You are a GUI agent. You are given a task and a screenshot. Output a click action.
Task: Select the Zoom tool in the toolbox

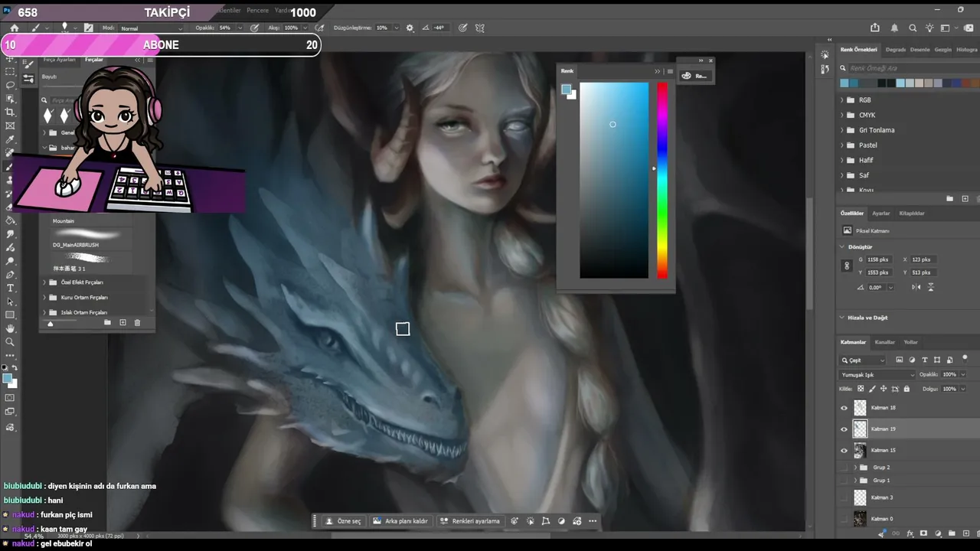click(x=10, y=342)
